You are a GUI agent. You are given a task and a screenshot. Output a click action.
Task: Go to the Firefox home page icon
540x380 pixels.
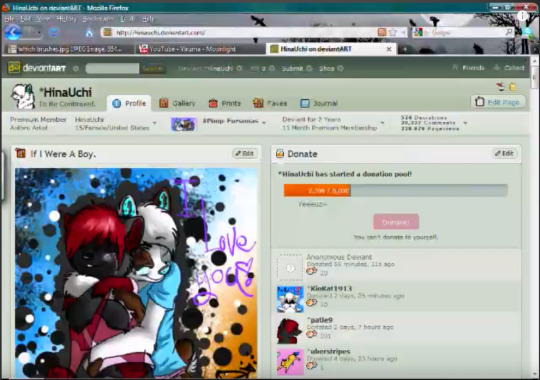click(x=89, y=33)
